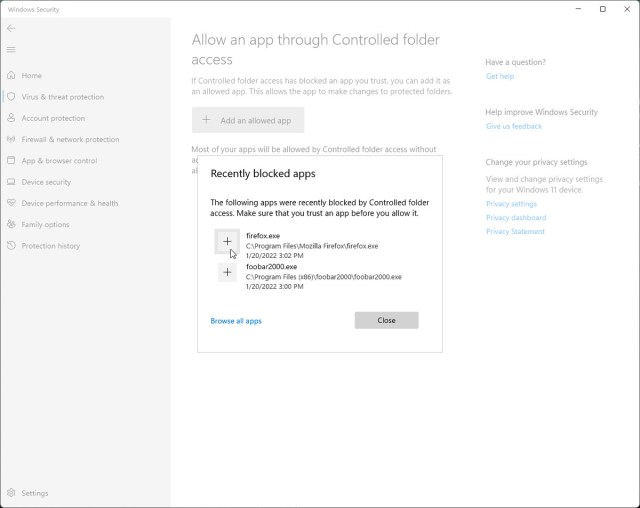Open the Privacy Statement link

(515, 231)
